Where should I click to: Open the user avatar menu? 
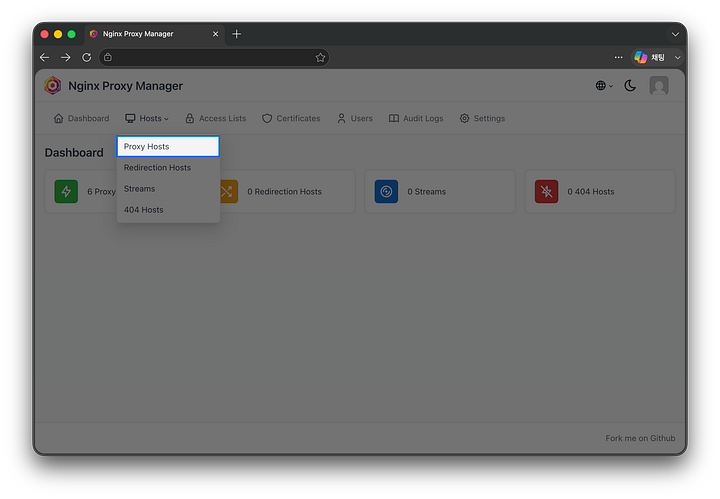659,86
